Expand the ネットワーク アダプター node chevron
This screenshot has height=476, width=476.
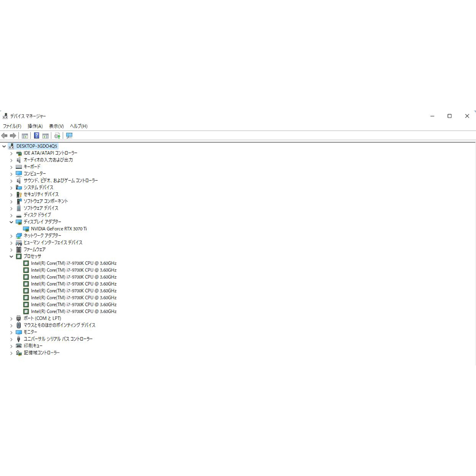click(11, 236)
